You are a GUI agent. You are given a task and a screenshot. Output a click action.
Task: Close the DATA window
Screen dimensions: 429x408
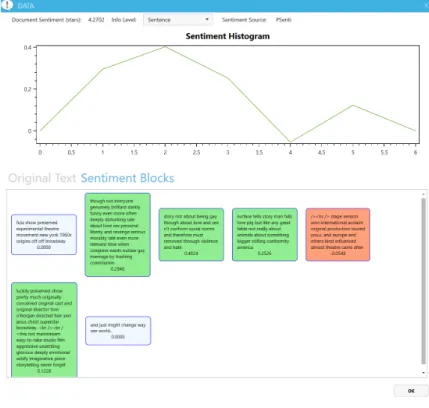coord(427,6)
